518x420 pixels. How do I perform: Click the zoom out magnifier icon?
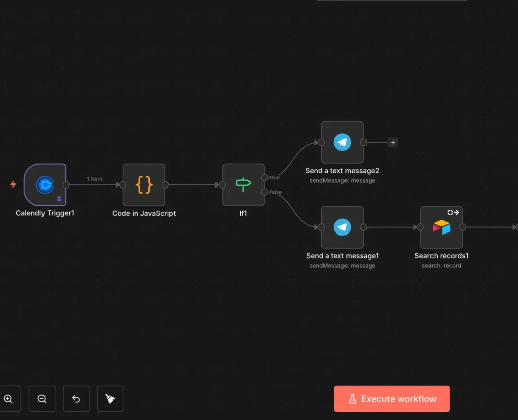[x=42, y=399]
